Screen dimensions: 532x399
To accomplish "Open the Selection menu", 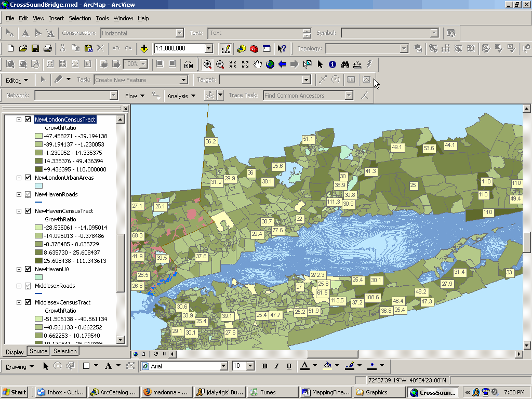I will [79, 18].
